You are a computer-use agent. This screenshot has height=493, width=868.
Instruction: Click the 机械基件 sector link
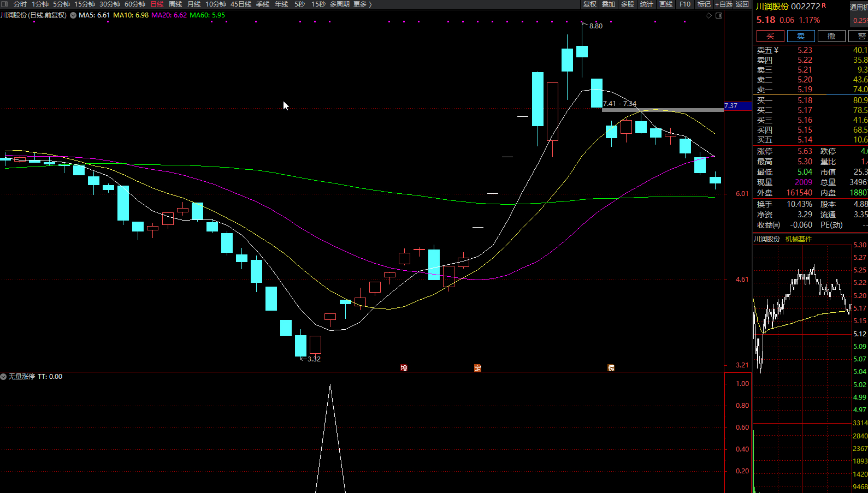799,239
